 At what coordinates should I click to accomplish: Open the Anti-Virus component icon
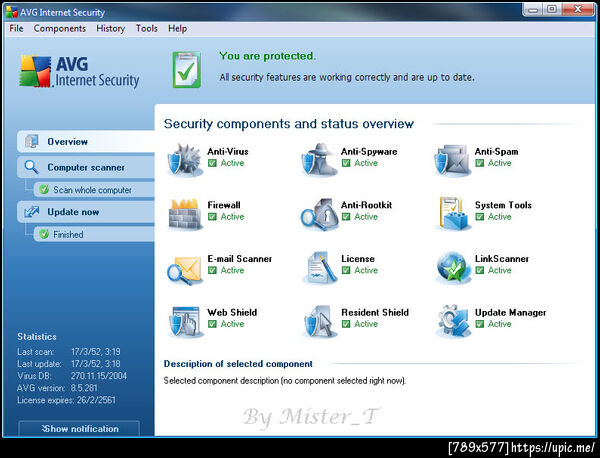[185, 160]
